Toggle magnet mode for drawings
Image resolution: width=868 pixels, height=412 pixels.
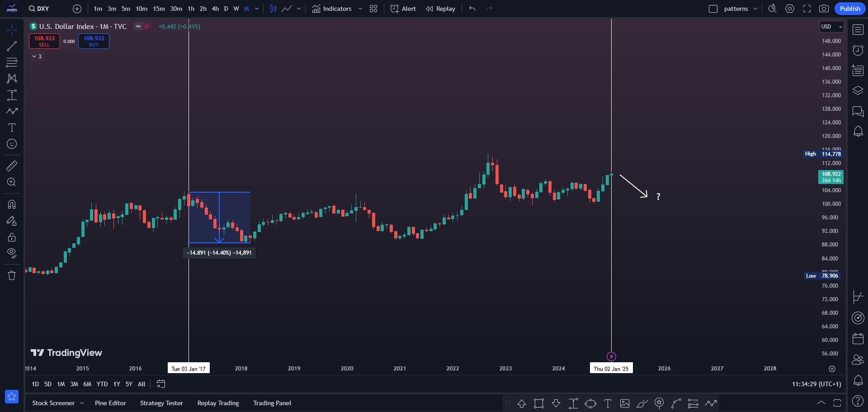12,204
